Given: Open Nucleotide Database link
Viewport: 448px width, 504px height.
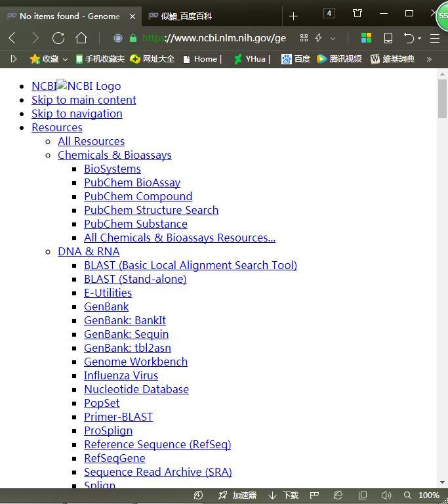Looking at the screenshot, I should coord(136,390).
